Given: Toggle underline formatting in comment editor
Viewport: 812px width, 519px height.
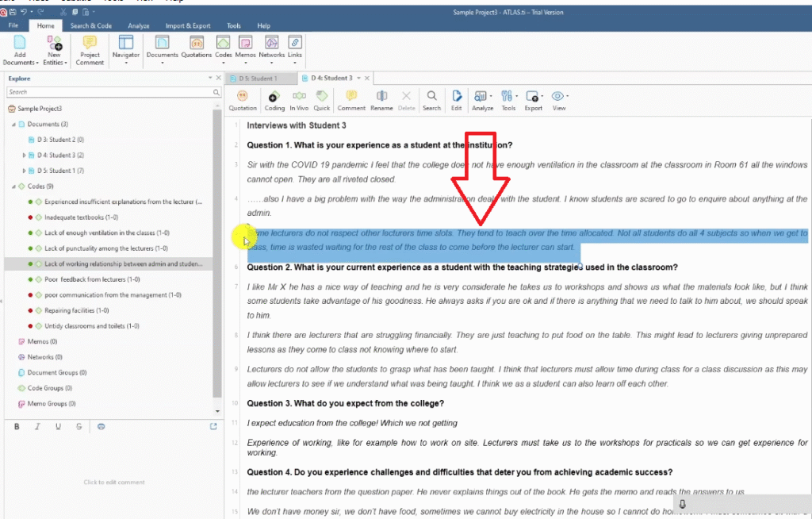Looking at the screenshot, I should tap(58, 427).
